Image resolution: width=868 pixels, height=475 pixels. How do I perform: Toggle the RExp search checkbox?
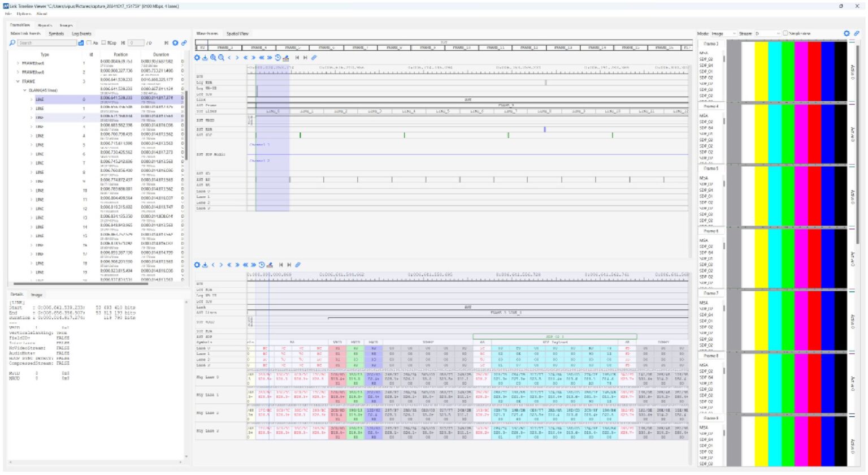pos(103,43)
